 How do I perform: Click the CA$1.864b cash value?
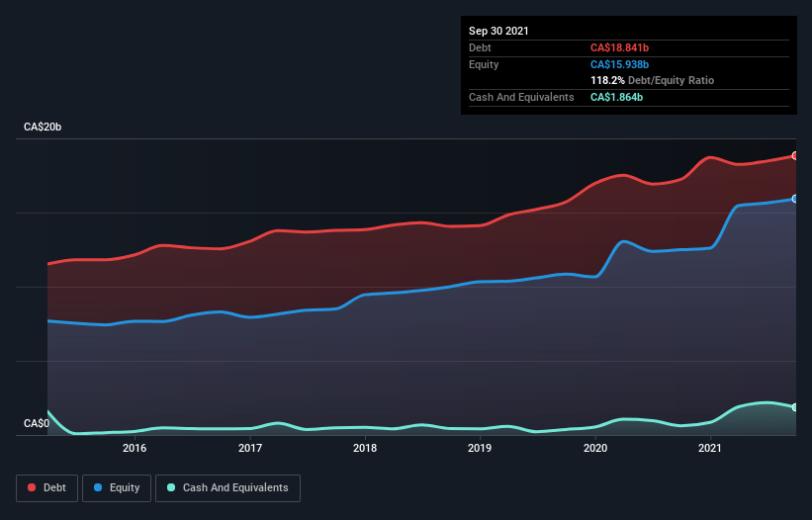(616, 97)
